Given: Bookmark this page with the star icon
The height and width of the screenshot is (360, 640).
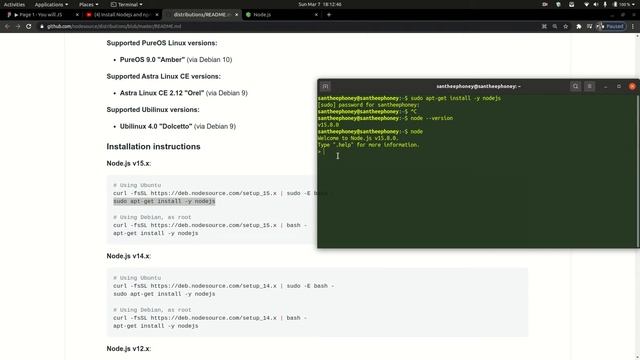Looking at the screenshot, I should tap(565, 26).
